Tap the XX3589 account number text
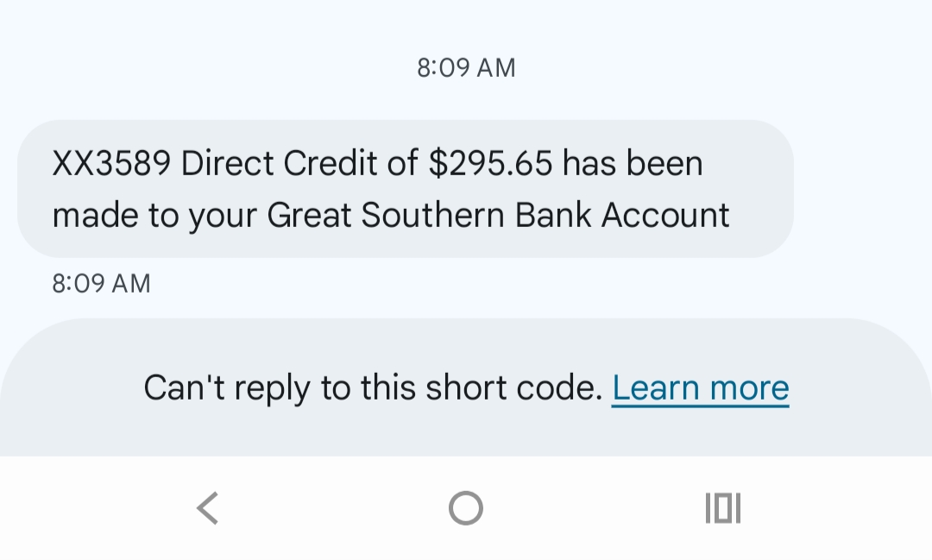Viewport: 932px width, 560px height. pos(112,164)
